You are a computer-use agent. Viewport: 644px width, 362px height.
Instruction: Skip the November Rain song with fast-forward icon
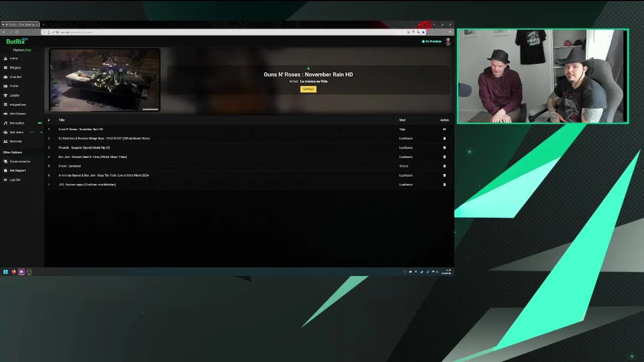[x=444, y=129]
